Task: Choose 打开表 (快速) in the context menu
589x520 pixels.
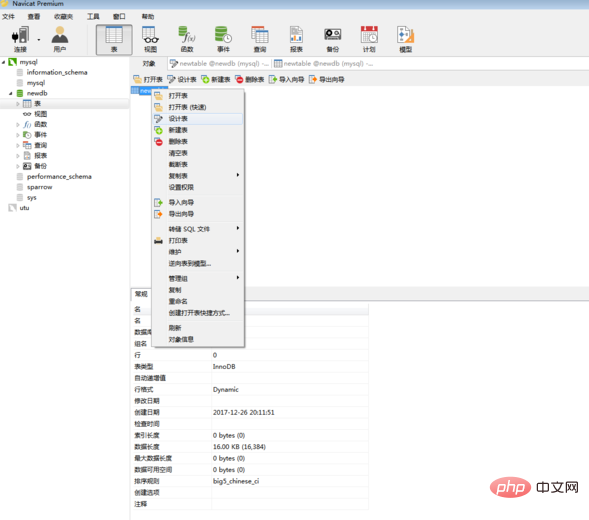Action: click(x=198, y=107)
